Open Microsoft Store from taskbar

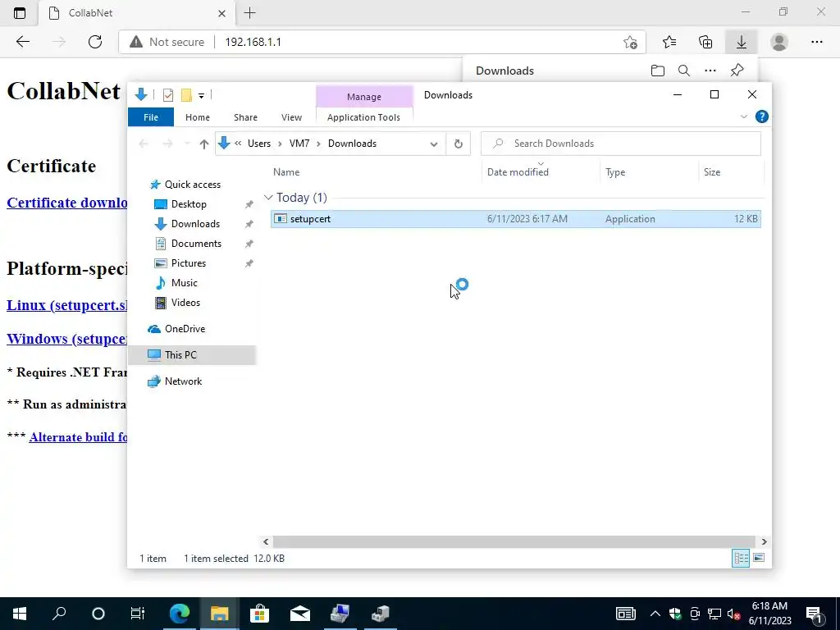click(x=259, y=614)
